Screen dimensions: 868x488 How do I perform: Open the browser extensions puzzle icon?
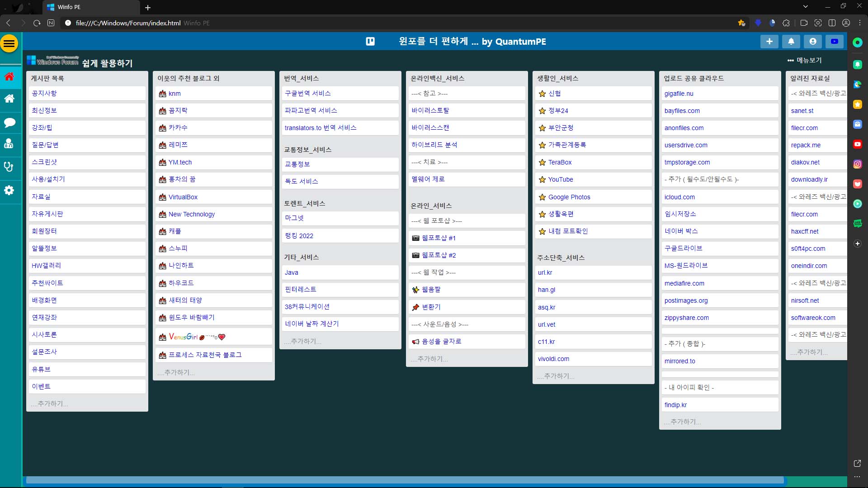click(x=787, y=23)
